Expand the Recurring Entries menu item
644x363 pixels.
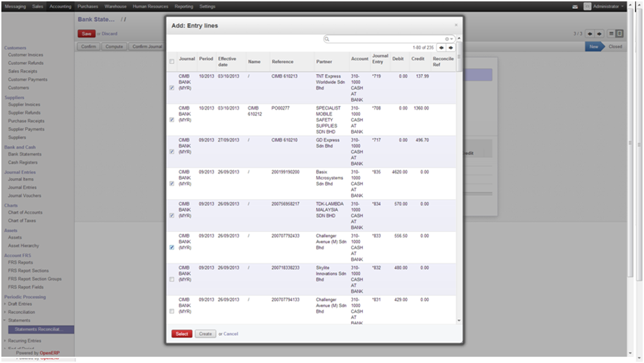24,341
